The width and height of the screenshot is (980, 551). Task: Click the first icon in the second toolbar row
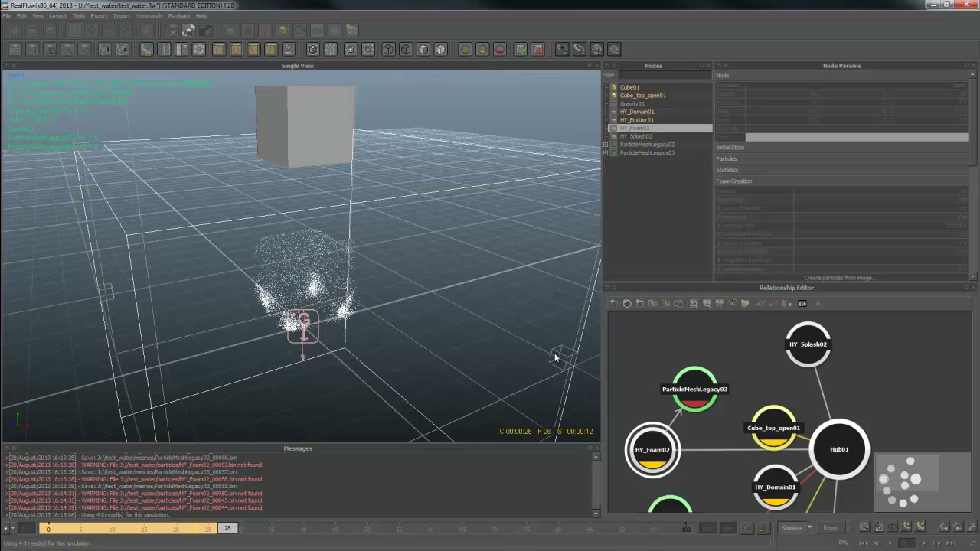[x=15, y=49]
